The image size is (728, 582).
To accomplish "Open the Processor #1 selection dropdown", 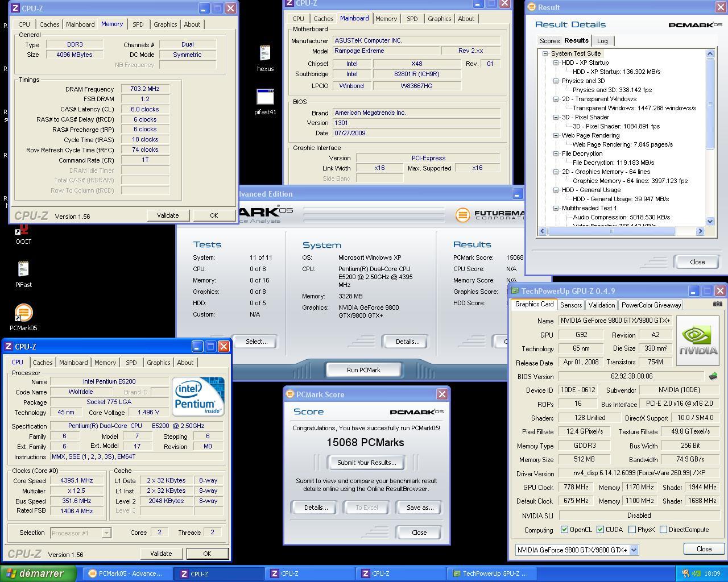I will (106, 533).
